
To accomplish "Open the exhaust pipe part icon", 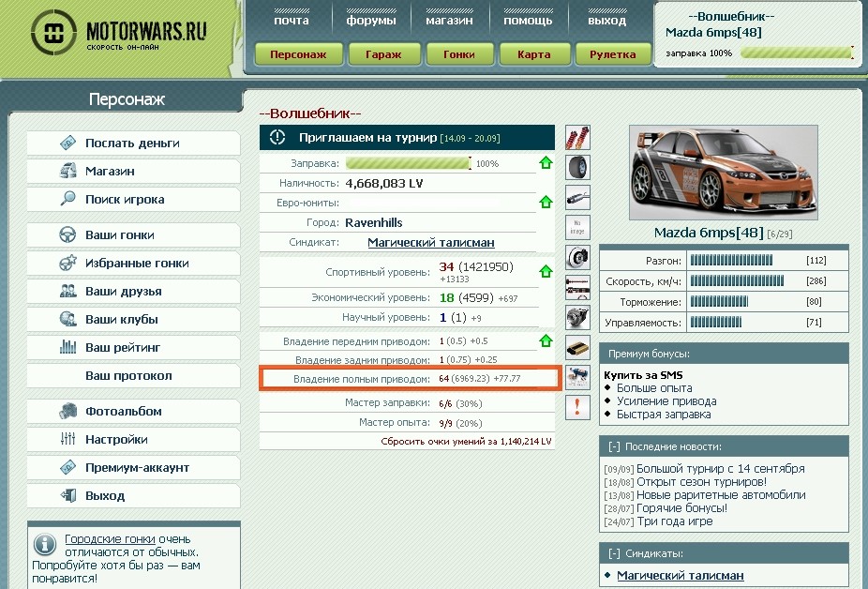I will coord(577,197).
